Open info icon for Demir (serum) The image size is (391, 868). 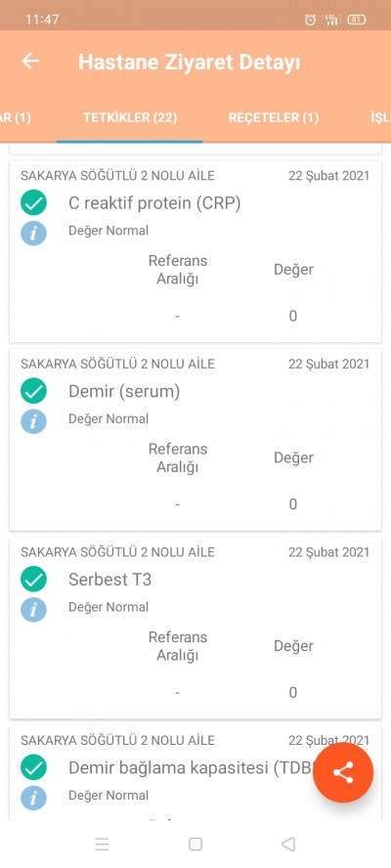click(x=34, y=421)
